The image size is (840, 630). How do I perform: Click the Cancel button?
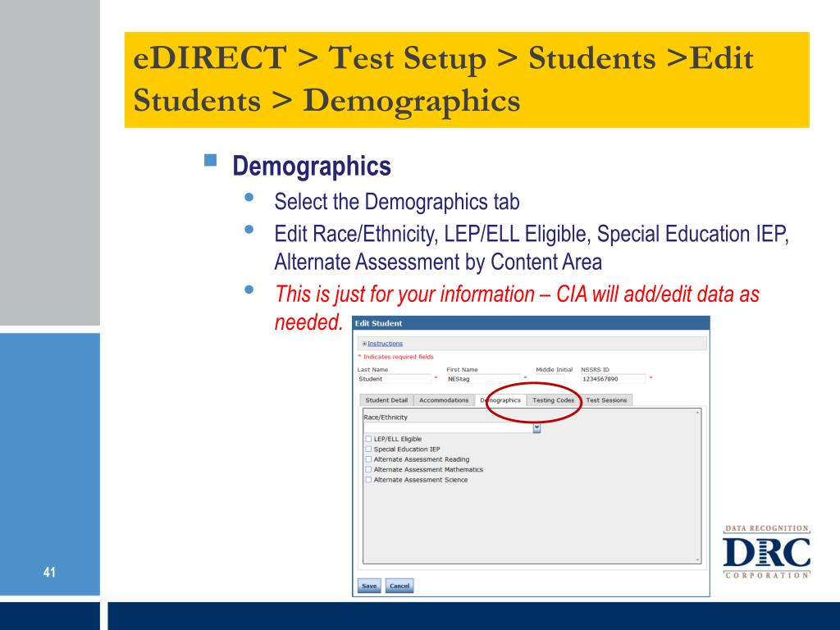point(399,586)
